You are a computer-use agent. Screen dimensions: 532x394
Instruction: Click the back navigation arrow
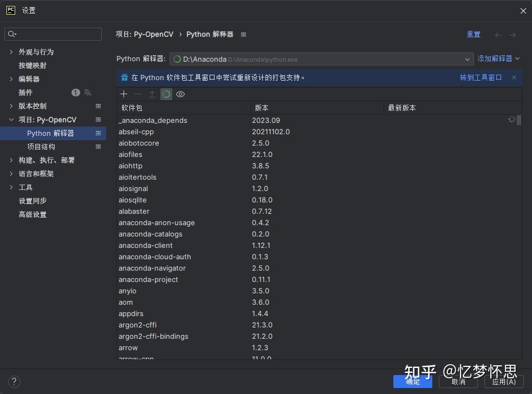click(498, 34)
